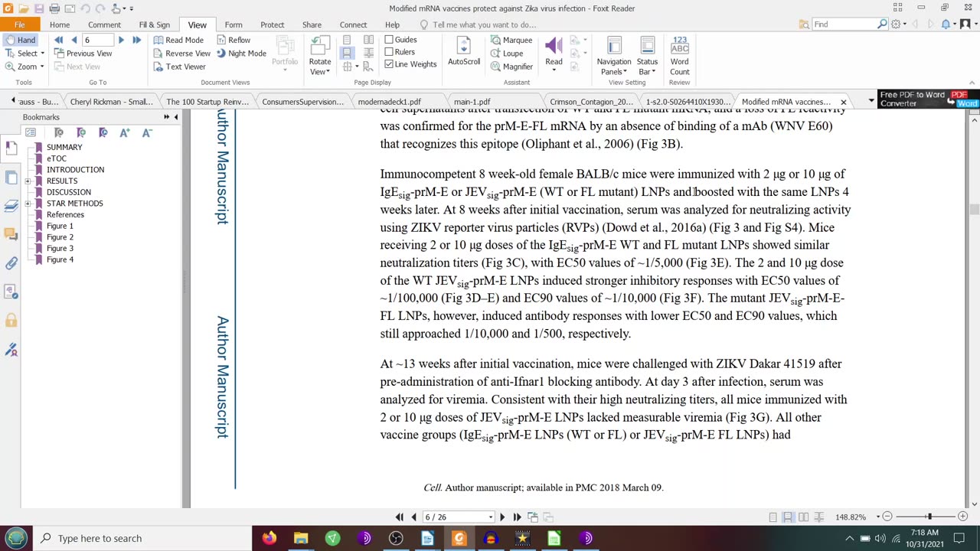This screenshot has height=551, width=980.
Task: Open the Magnifier tool
Action: tap(511, 67)
